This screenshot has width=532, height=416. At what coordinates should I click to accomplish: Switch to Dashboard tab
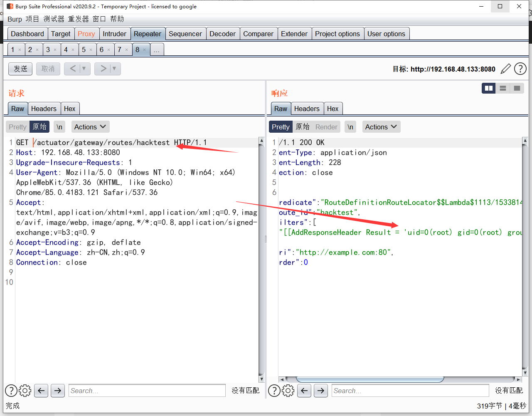click(x=27, y=34)
